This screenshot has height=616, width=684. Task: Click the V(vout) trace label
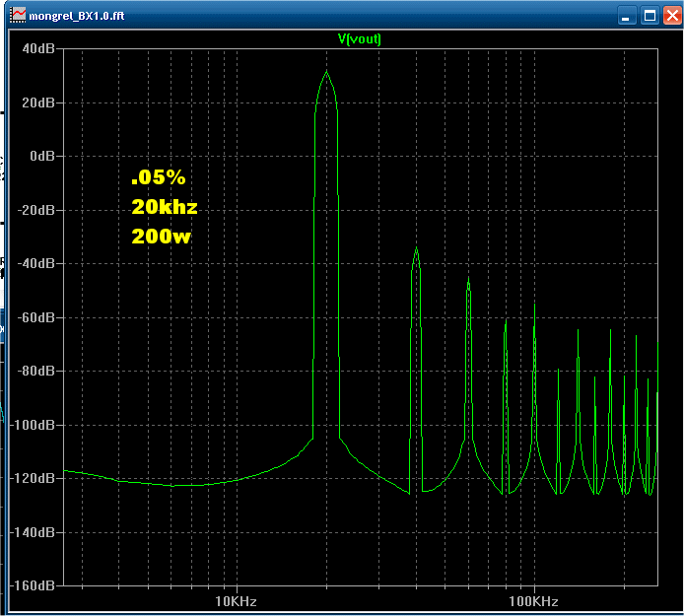point(360,39)
